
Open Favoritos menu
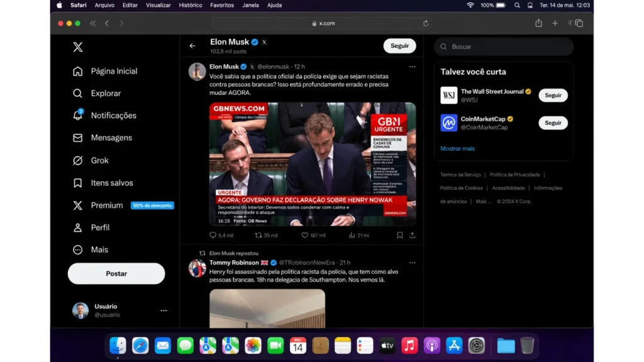tap(222, 5)
